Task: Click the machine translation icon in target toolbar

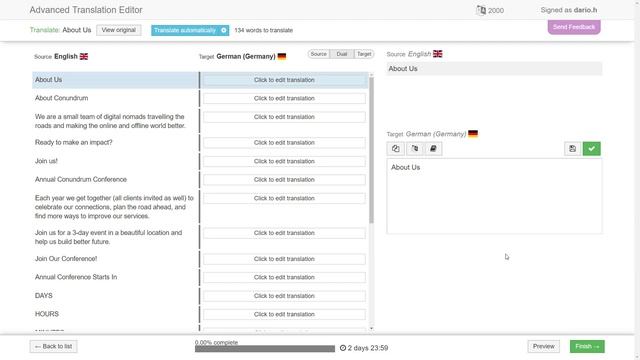Action: (x=415, y=149)
